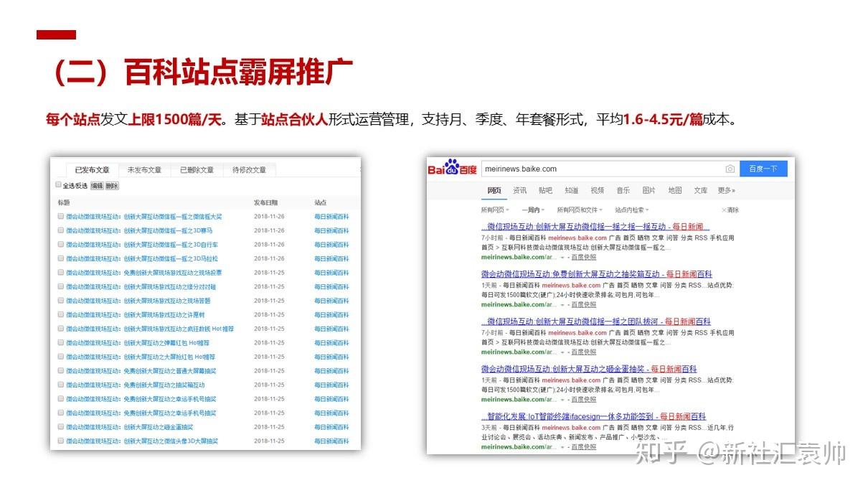Open the 普通大屏幕抽奖 article link
The image size is (868, 488).
point(141,371)
